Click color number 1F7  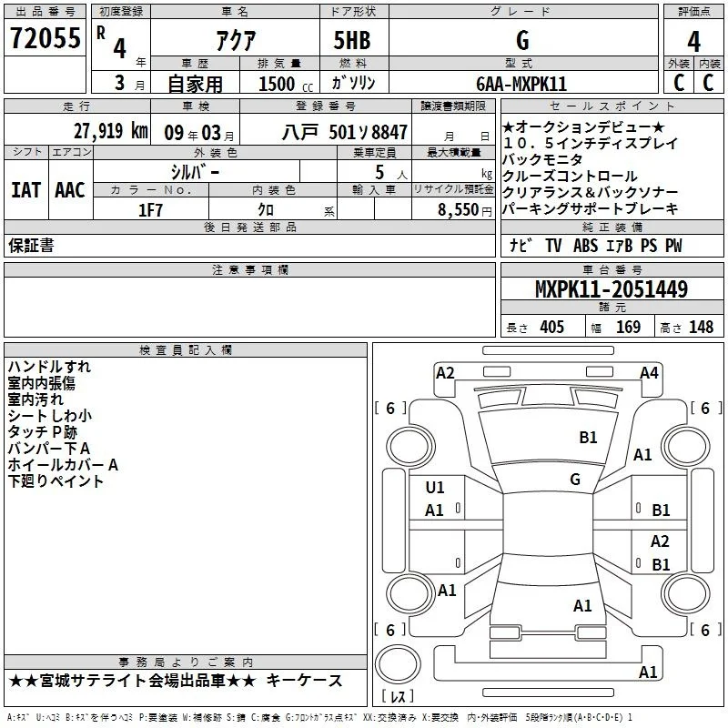click(x=150, y=210)
